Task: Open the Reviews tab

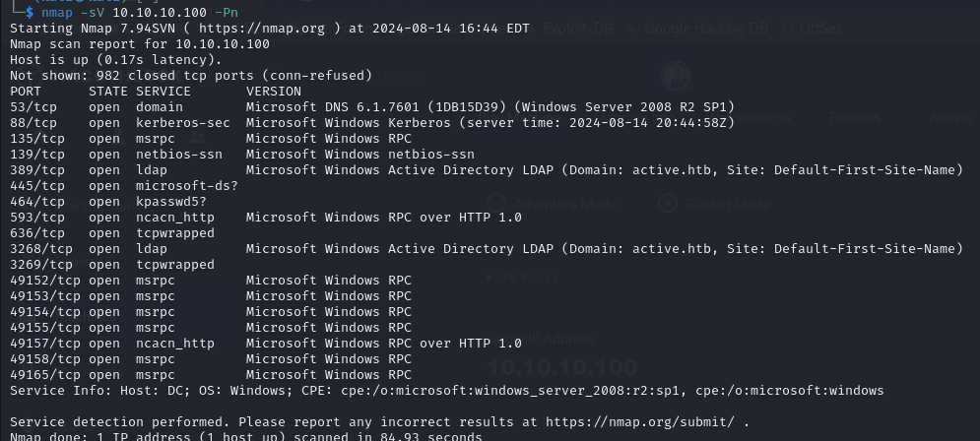Action: coord(854,117)
